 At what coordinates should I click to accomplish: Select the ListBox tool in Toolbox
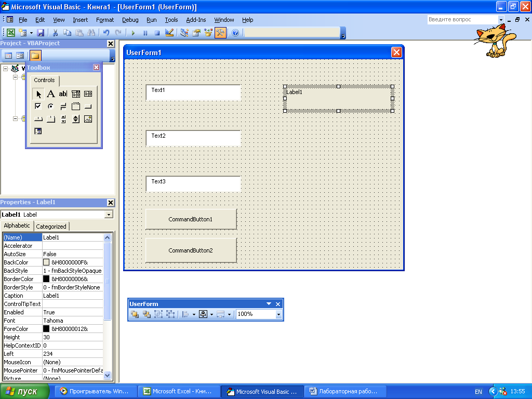[88, 94]
